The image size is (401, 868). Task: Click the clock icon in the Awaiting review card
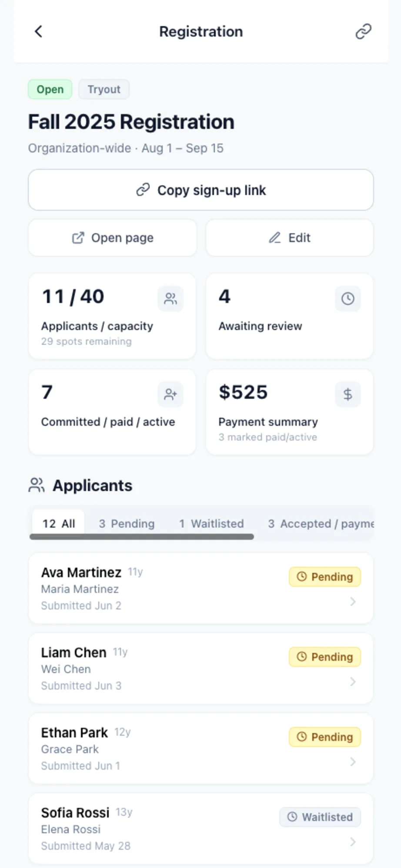[348, 299]
